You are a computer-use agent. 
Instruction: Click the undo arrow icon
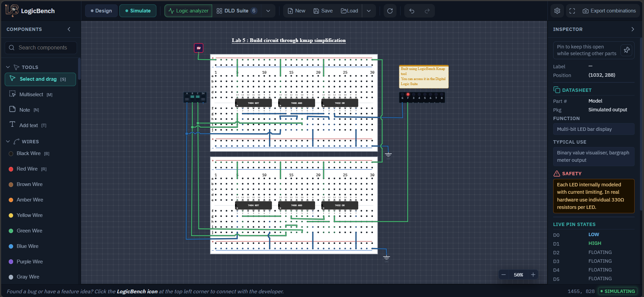412,11
